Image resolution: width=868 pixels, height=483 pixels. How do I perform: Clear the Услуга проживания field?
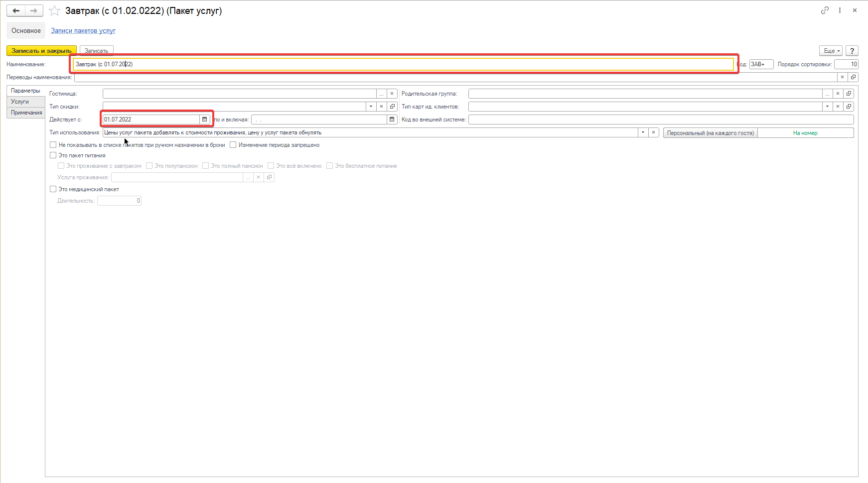pyautogui.click(x=258, y=177)
